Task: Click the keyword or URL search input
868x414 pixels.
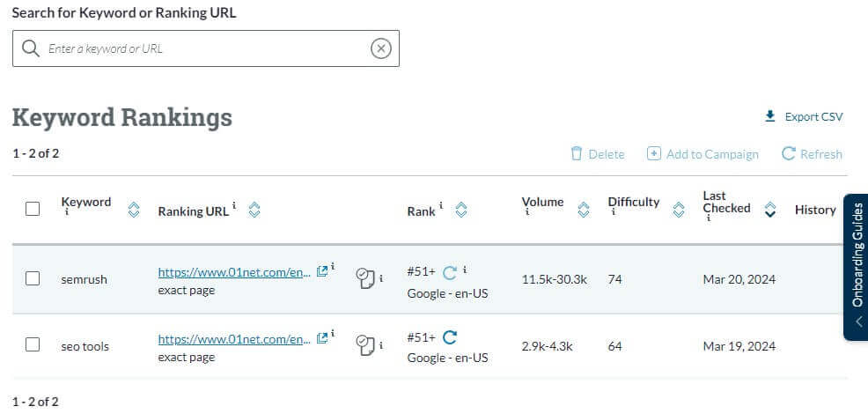Action: 206,48
